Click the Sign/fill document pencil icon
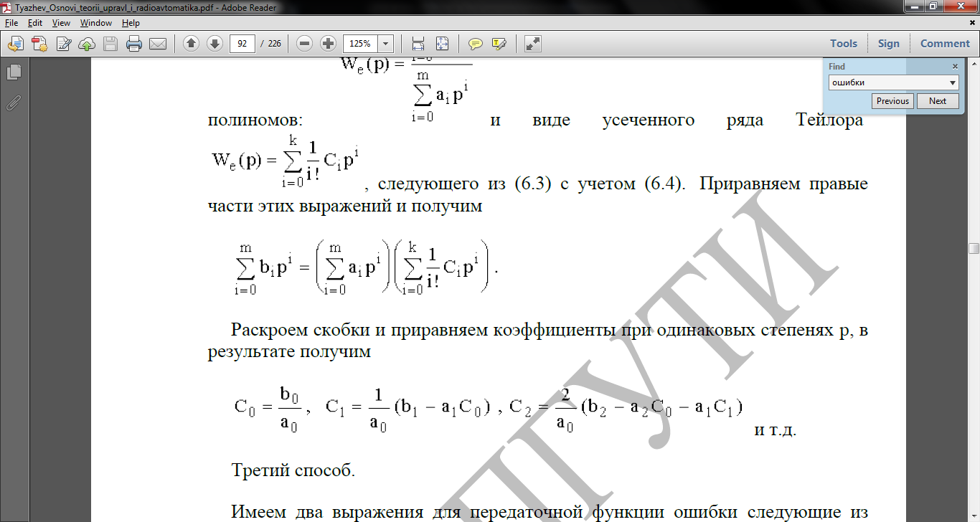Image resolution: width=980 pixels, height=522 pixels. click(63, 44)
